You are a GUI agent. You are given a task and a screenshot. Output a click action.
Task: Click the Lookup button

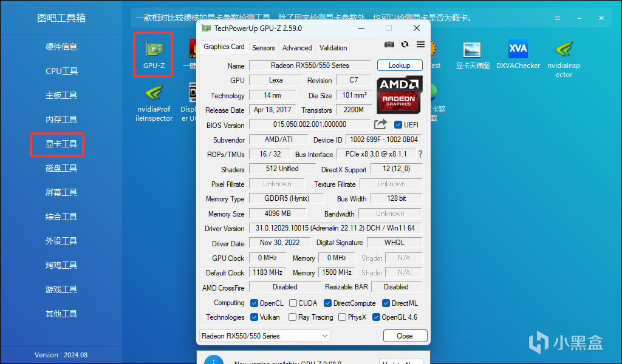pos(400,66)
